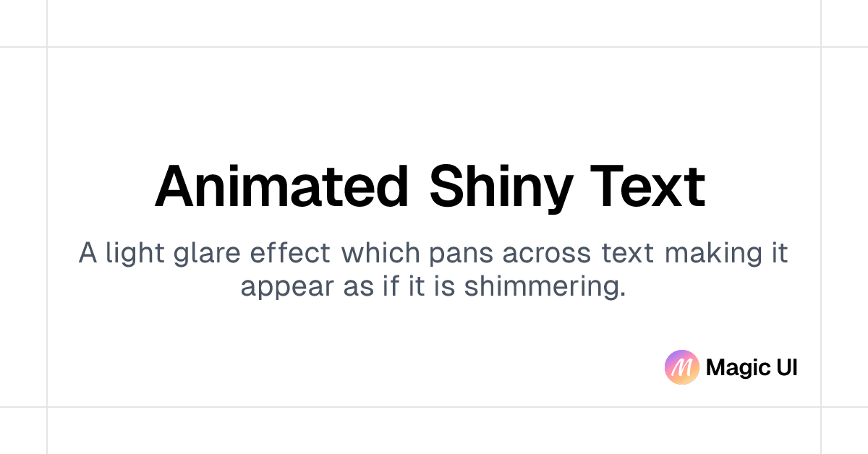
Task: Click the "Animated Shiny Text" heading
Action: [430, 187]
